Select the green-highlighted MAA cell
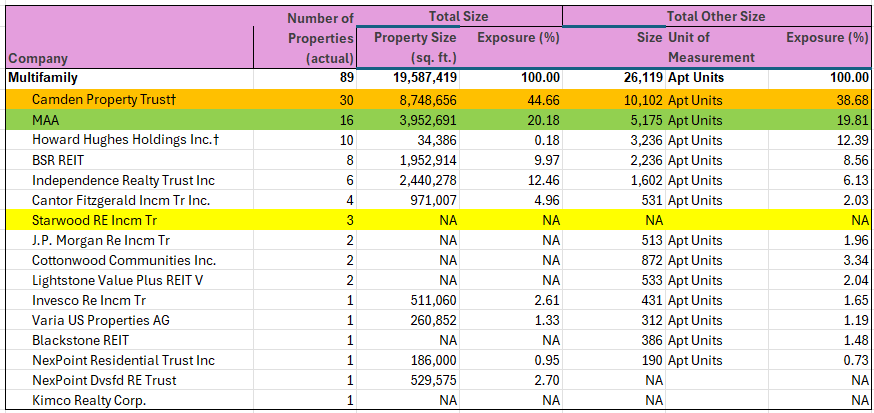The height and width of the screenshot is (413, 874). pyautogui.click(x=46, y=120)
